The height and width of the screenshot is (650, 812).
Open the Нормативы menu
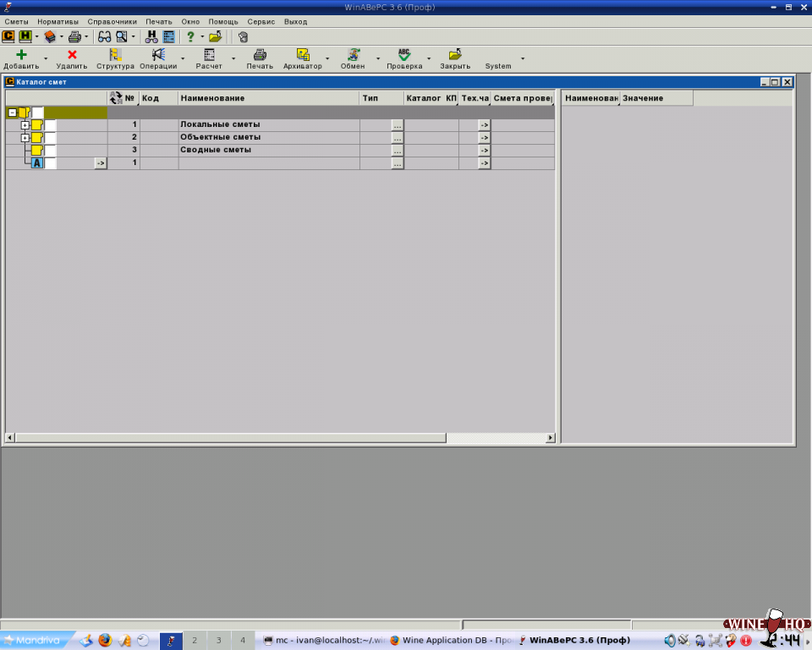coord(58,21)
